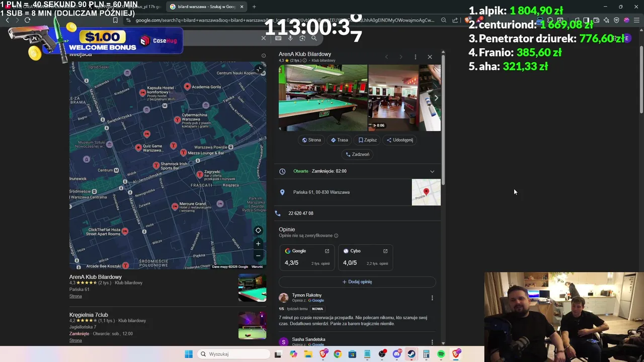
Task: Start voice search with the microphone icon
Action: pyautogui.click(x=290, y=38)
